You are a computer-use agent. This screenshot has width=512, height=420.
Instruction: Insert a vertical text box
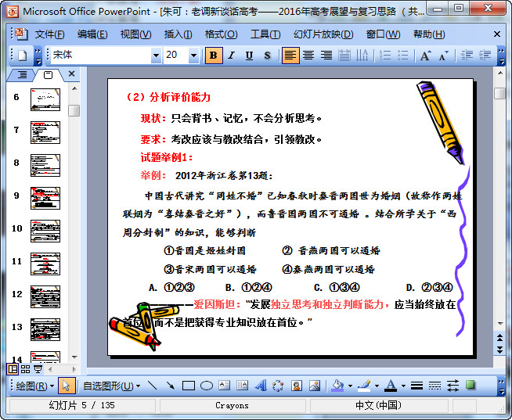(x=242, y=386)
